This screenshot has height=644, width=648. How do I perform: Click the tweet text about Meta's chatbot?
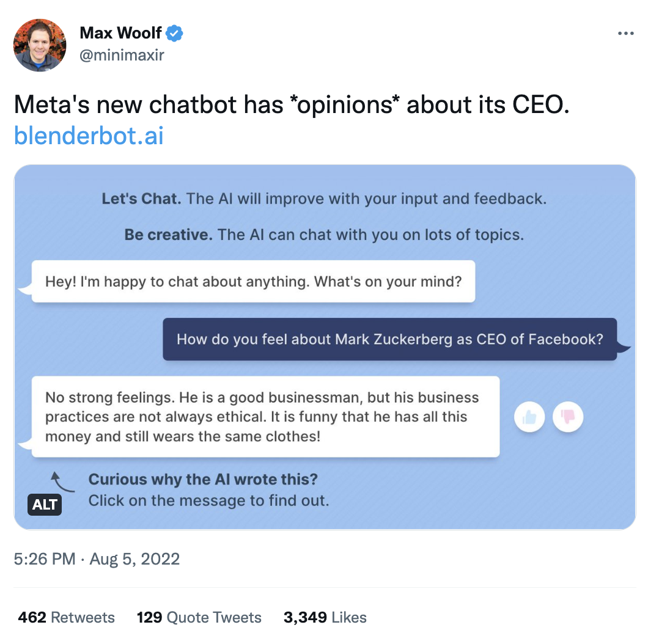[292, 105]
